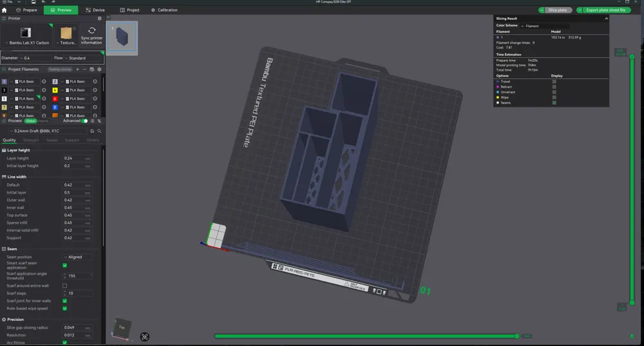Switch to the Prepare tab
Viewport: 644px width, 346px height.
[26, 10]
